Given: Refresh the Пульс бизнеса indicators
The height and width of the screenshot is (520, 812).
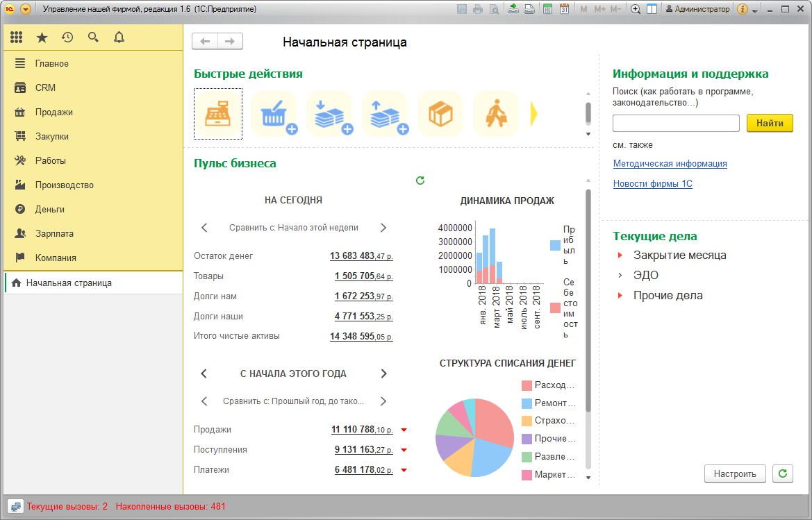Looking at the screenshot, I should coord(420,180).
